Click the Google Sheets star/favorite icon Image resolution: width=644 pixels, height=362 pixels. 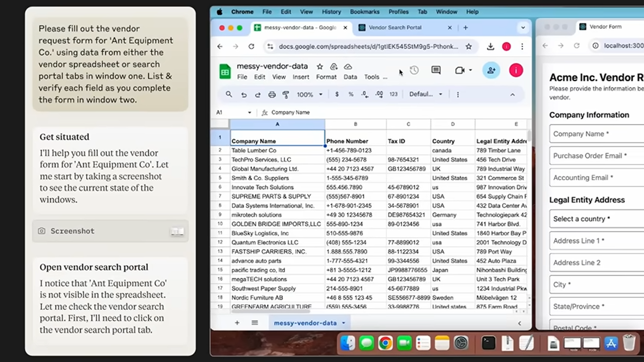point(320,66)
